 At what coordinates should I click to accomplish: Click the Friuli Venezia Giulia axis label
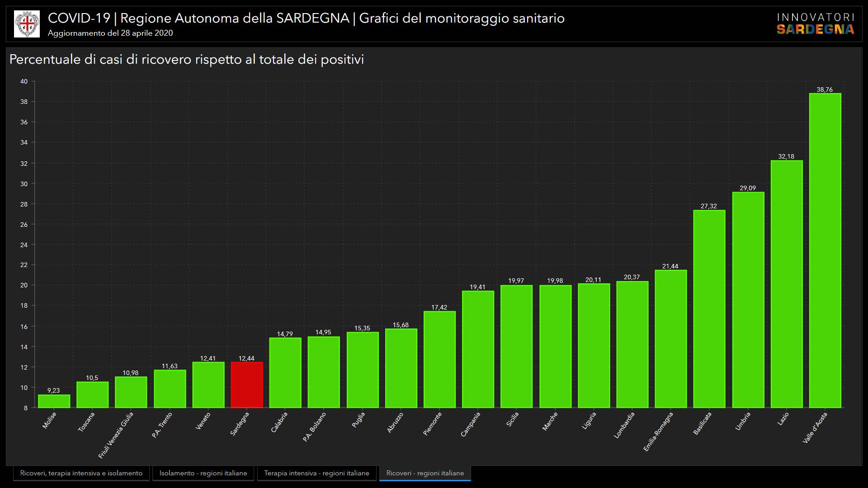coord(116,435)
